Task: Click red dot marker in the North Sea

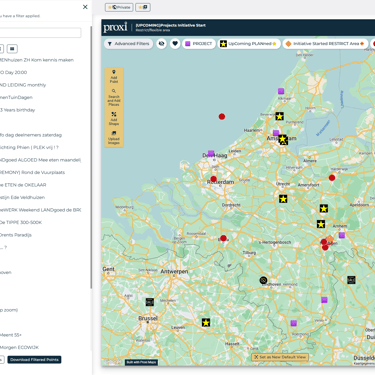Action: (x=222, y=116)
